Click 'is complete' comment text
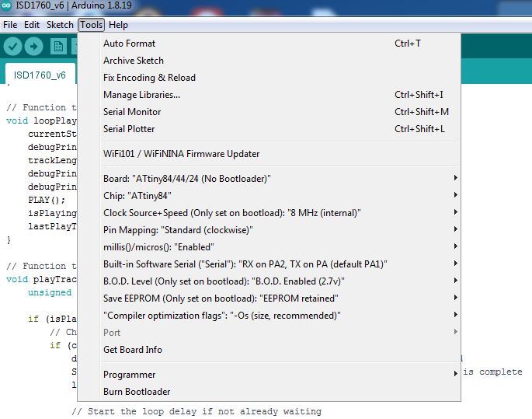 (x=492, y=372)
